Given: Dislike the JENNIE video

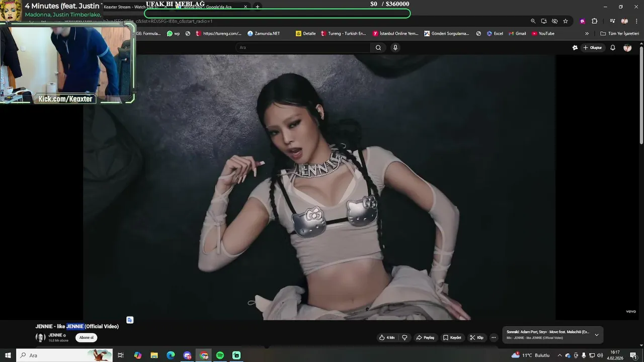Looking at the screenshot, I should click(x=405, y=338).
